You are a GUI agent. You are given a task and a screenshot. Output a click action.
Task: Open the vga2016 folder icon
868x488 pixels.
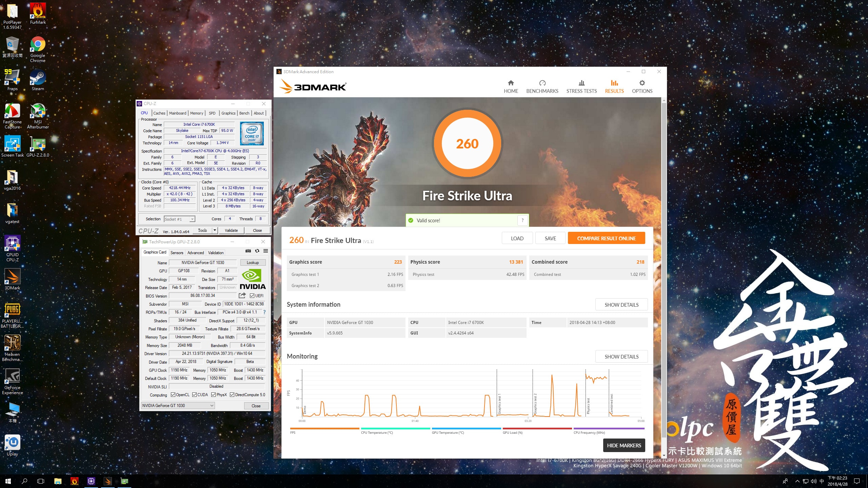tap(13, 180)
